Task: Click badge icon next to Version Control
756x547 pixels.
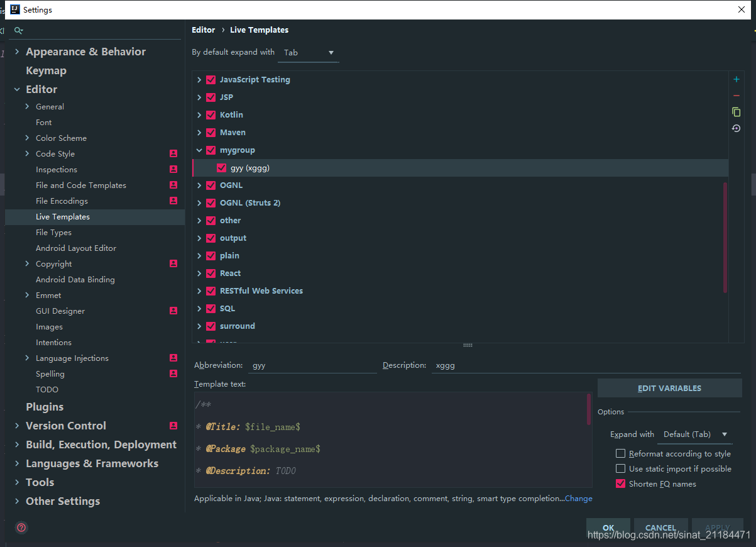Action: (x=173, y=426)
